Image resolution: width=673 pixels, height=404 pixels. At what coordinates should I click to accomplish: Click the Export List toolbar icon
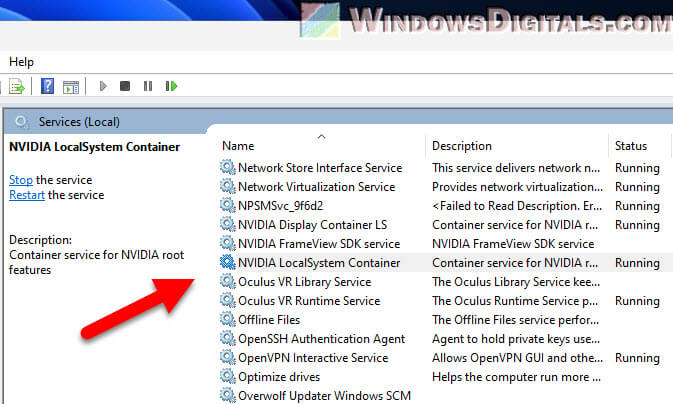tap(17, 86)
